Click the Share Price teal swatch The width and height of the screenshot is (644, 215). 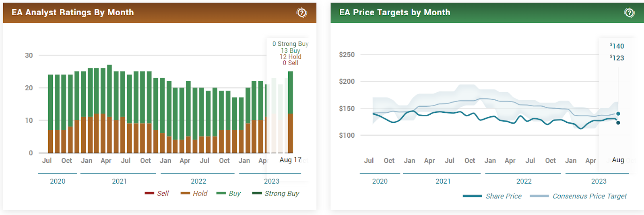472,196
